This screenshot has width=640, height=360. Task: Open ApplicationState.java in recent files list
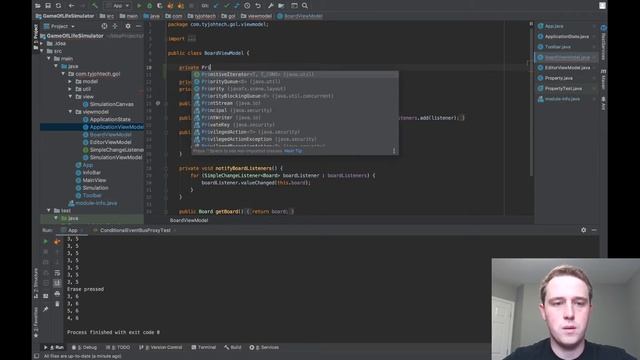tap(563, 36)
